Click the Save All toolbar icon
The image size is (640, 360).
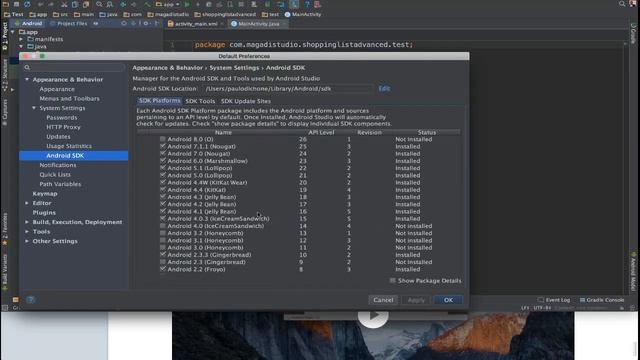16,4
